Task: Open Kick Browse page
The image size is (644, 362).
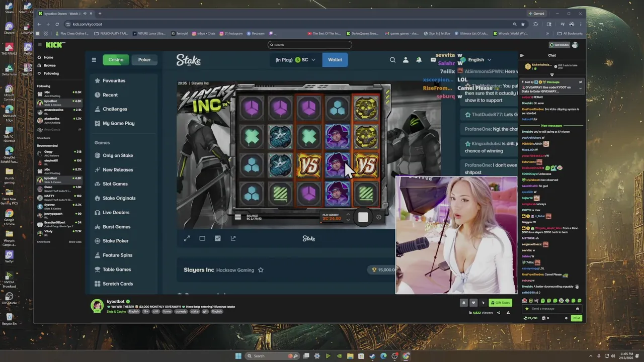Action: click(46, 65)
